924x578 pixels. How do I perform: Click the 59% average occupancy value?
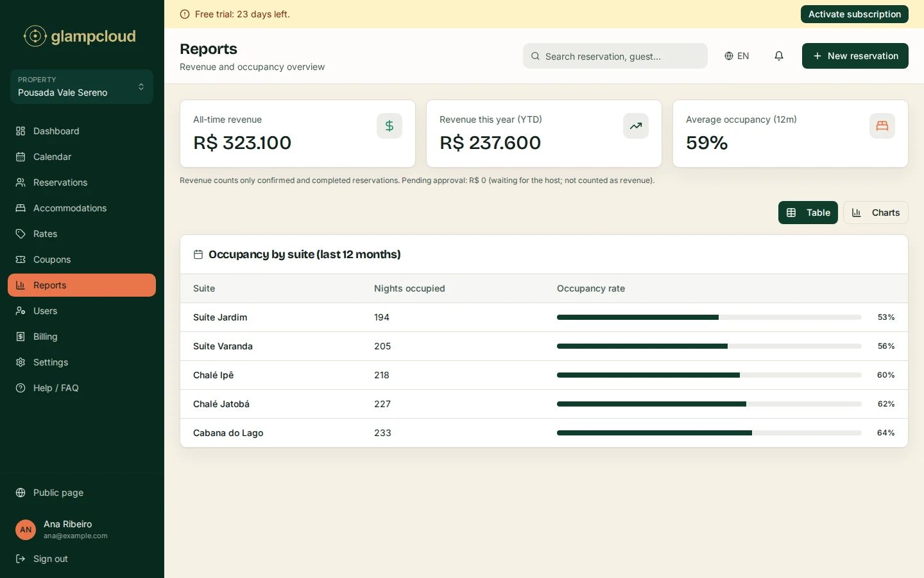click(x=706, y=143)
